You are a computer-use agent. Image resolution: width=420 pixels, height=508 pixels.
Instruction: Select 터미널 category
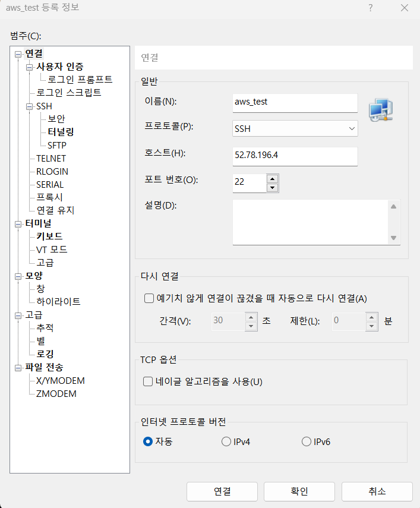click(x=38, y=223)
